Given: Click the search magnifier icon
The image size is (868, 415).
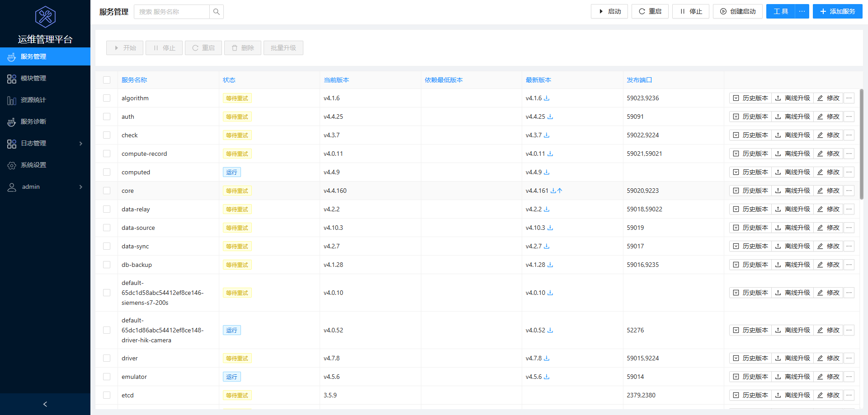Looking at the screenshot, I should (x=217, y=12).
